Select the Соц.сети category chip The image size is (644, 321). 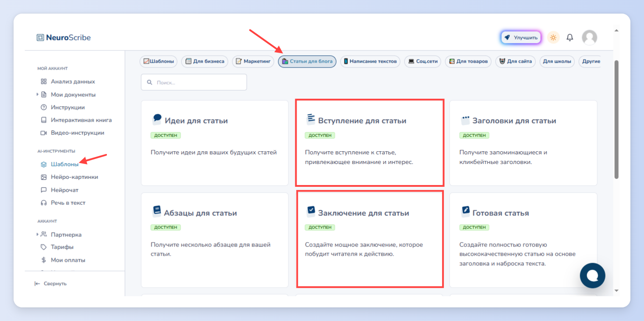coord(423,61)
